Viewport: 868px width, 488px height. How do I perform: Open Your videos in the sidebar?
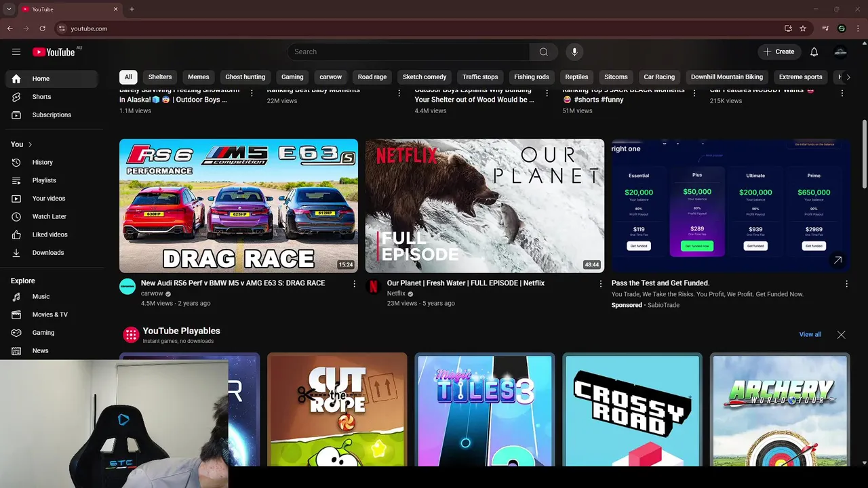coord(53,199)
